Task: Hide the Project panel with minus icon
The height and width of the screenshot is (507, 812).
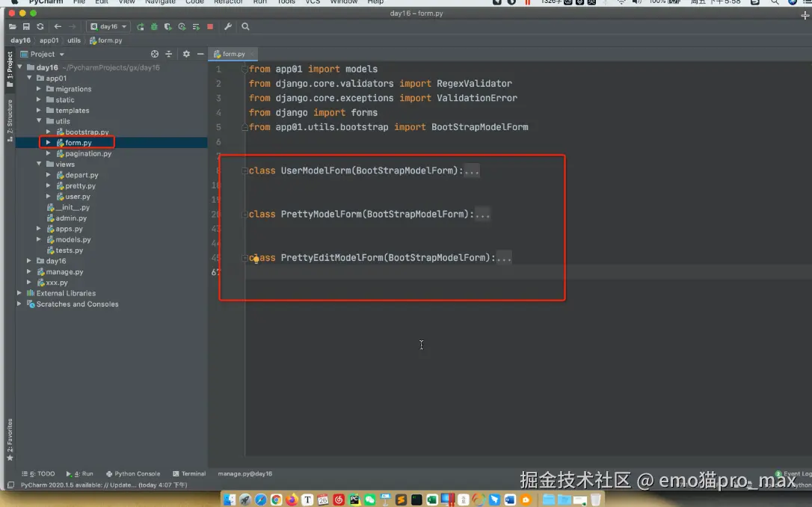Action: coord(200,54)
